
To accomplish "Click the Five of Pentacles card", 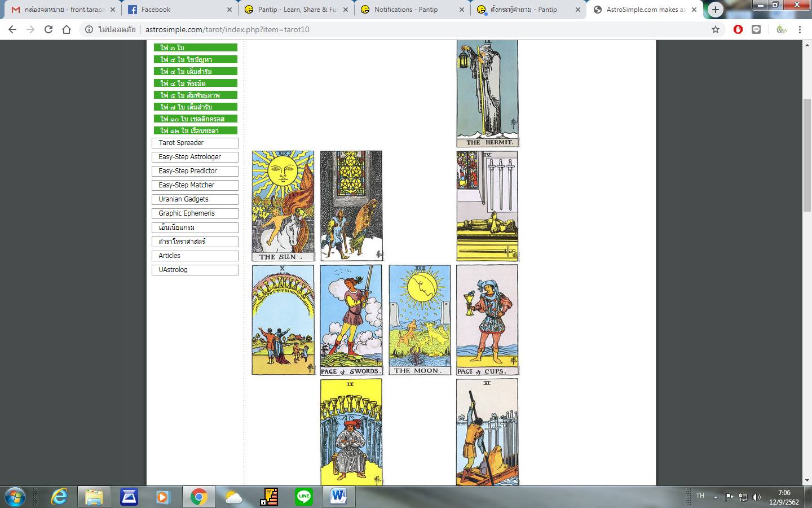I will point(351,206).
